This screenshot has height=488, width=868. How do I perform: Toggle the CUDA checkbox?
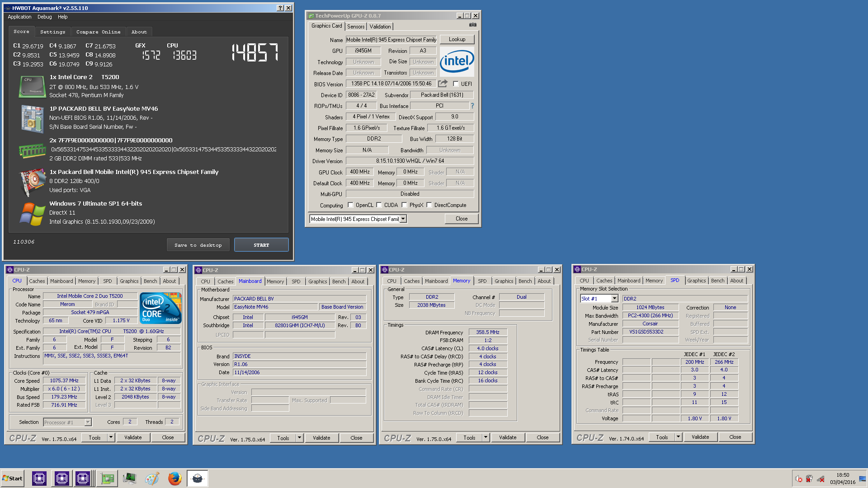click(x=379, y=205)
